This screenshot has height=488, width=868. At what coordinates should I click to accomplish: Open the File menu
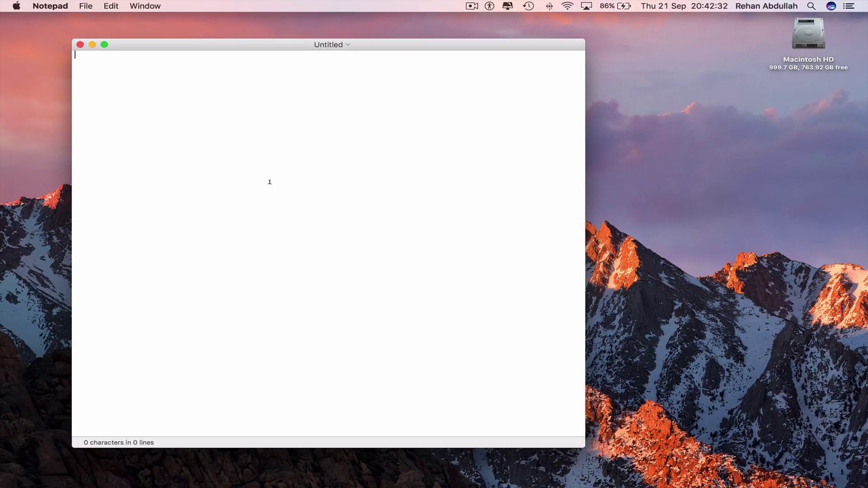[x=85, y=6]
